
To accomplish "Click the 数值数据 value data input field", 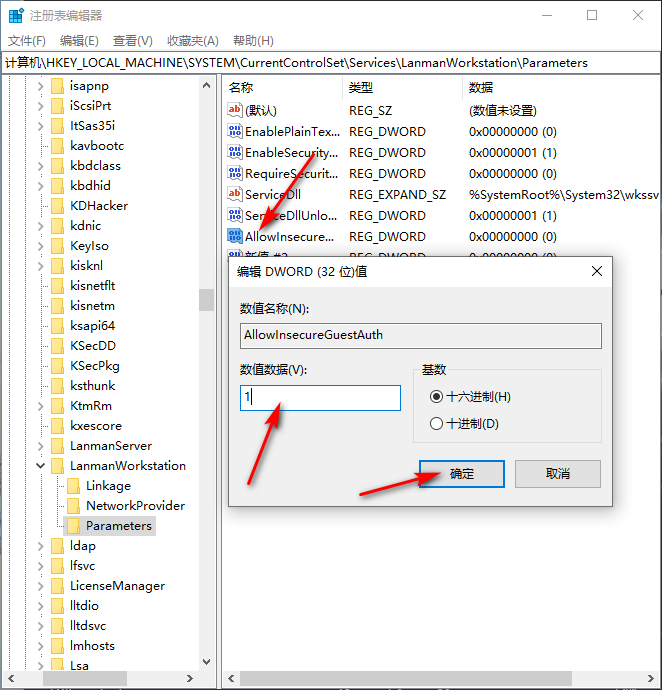I will 320,398.
